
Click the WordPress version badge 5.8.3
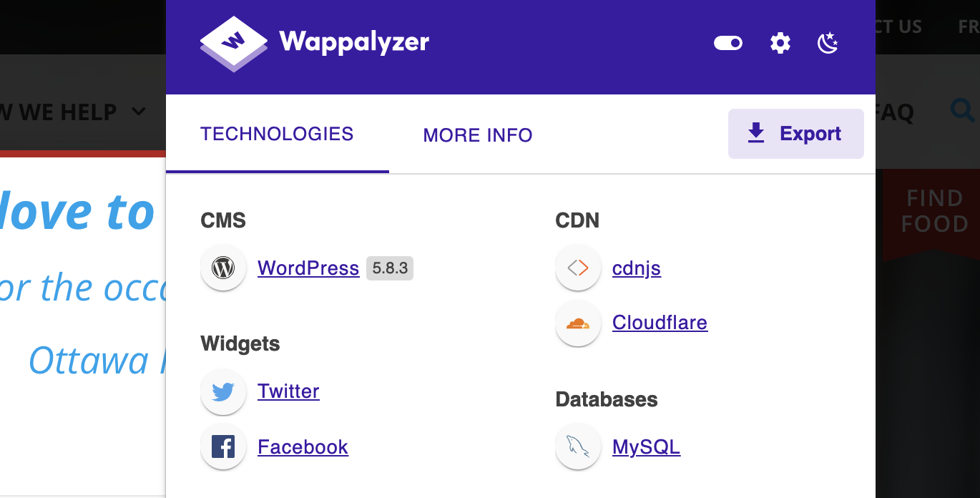(390, 268)
